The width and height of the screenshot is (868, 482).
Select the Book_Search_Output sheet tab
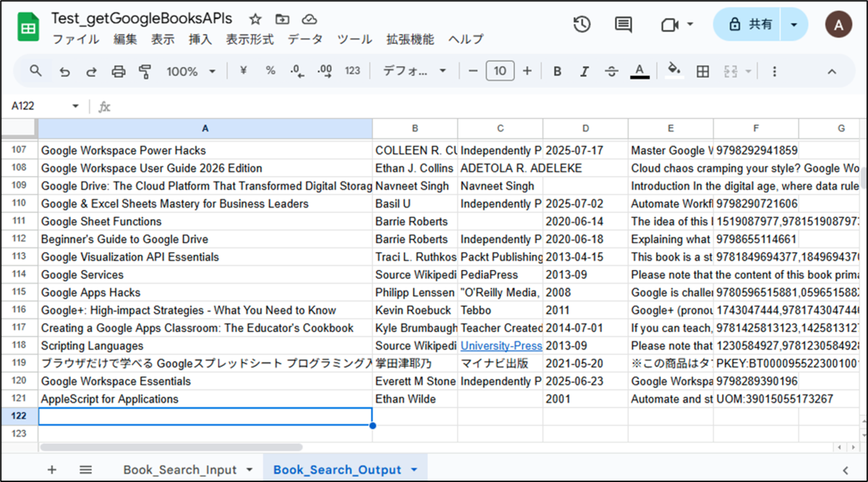(338, 470)
